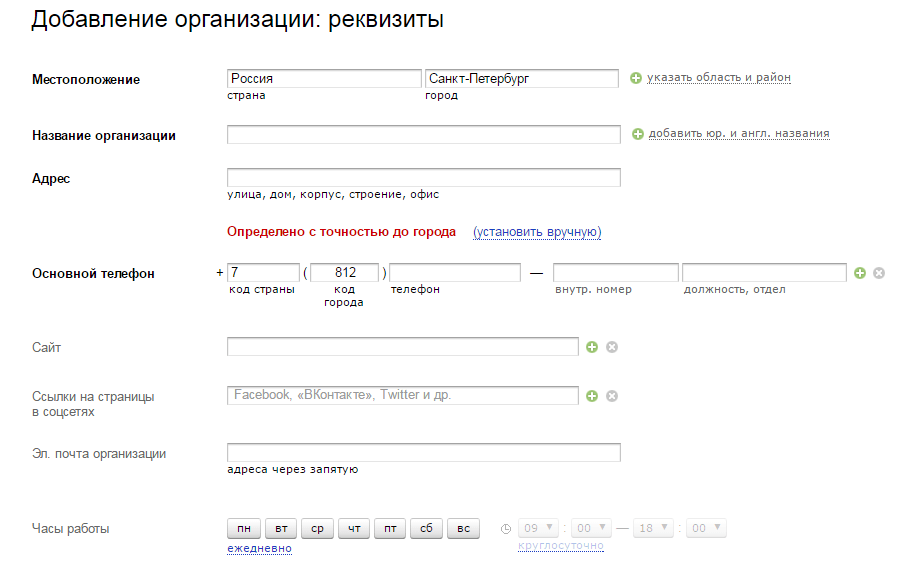Remove the website field with cross icon
Viewport: 915px width, 582px height.
point(612,347)
